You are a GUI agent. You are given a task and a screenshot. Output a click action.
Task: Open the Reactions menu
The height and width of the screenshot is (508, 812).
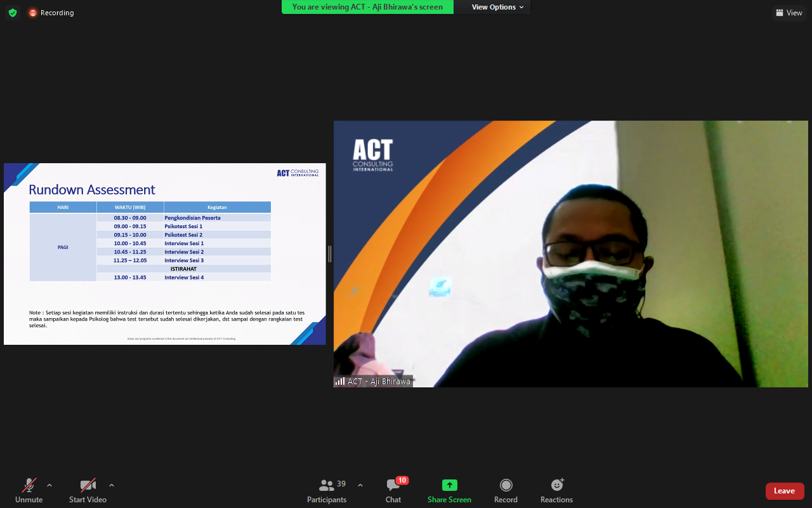tap(556, 490)
